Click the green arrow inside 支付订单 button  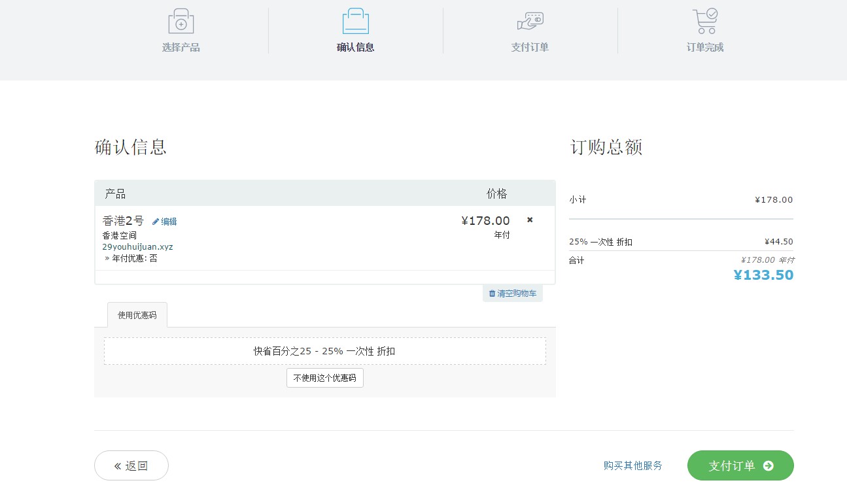(x=767, y=465)
